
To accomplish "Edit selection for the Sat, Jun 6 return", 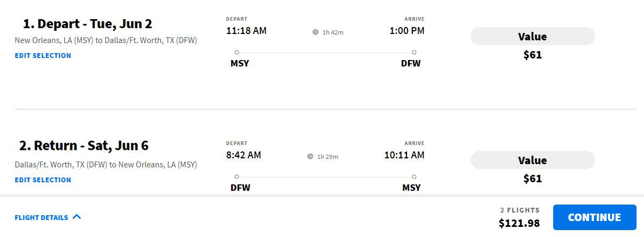I will tap(43, 180).
